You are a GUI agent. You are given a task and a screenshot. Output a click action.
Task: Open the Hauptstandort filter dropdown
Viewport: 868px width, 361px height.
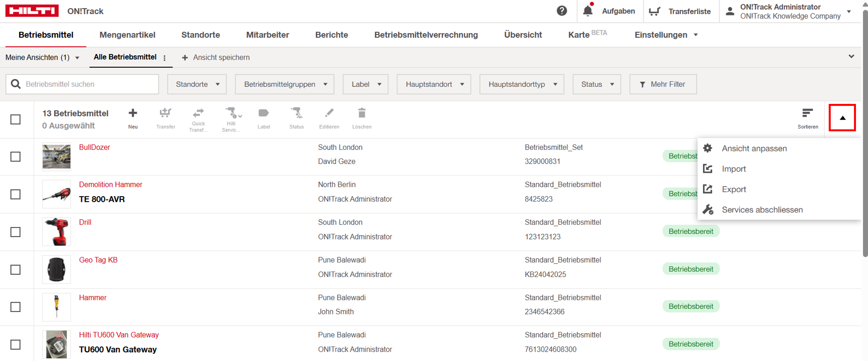(x=434, y=84)
